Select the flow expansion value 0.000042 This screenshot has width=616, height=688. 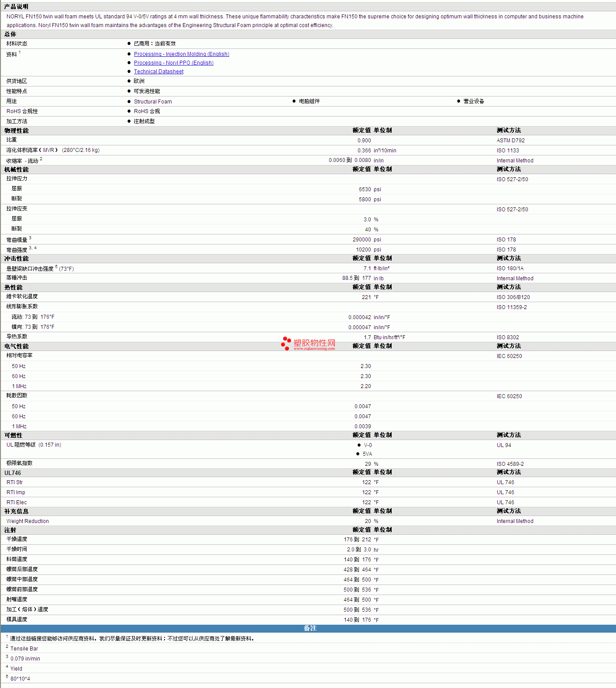point(360,317)
